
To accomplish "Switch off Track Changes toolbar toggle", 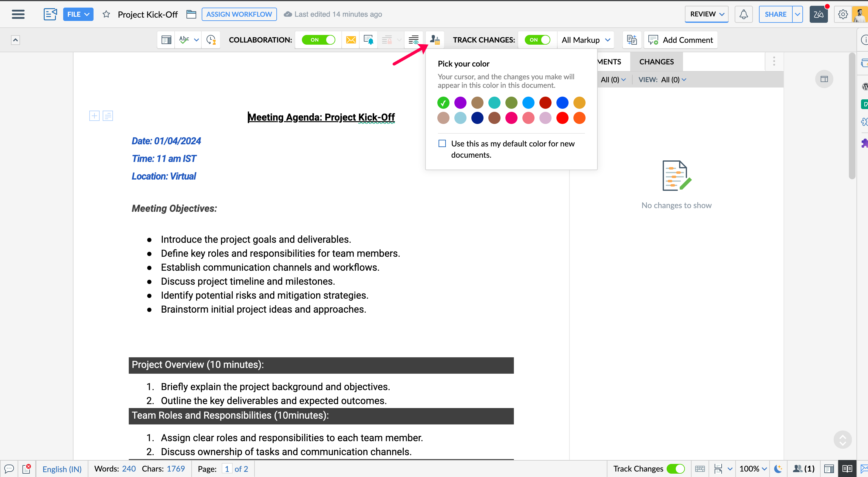I will click(x=538, y=40).
